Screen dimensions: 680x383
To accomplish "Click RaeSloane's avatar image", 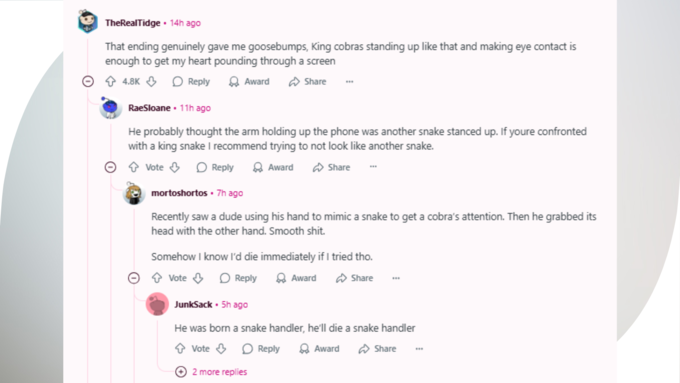I will coord(111,108).
